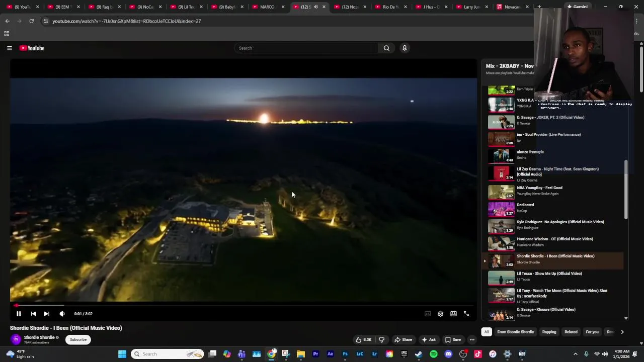Start voice search with the microphone

pos(405,48)
